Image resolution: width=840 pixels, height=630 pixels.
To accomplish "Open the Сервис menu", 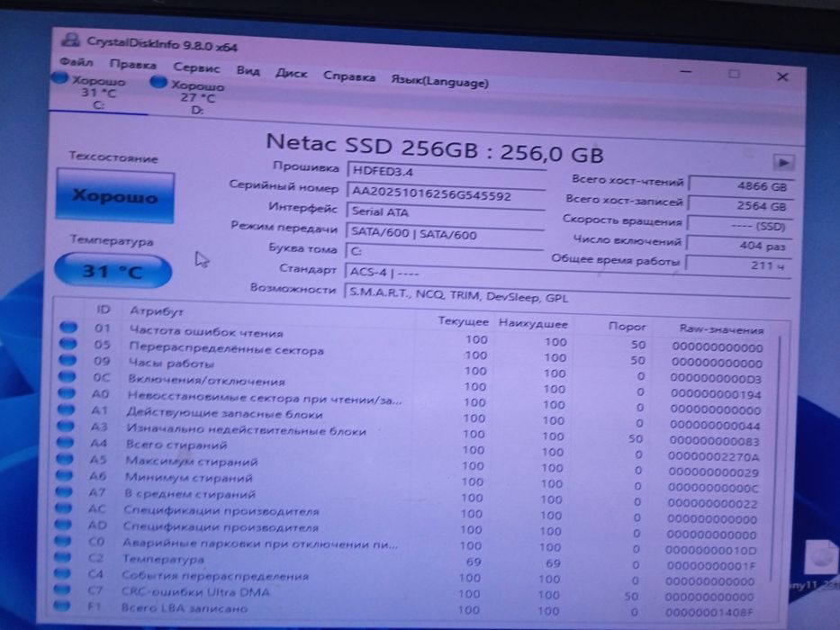I will 196,67.
